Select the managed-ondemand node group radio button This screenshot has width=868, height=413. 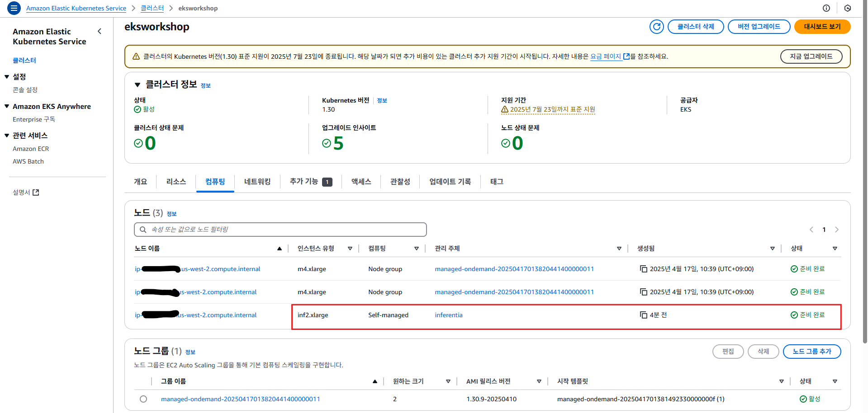143,399
